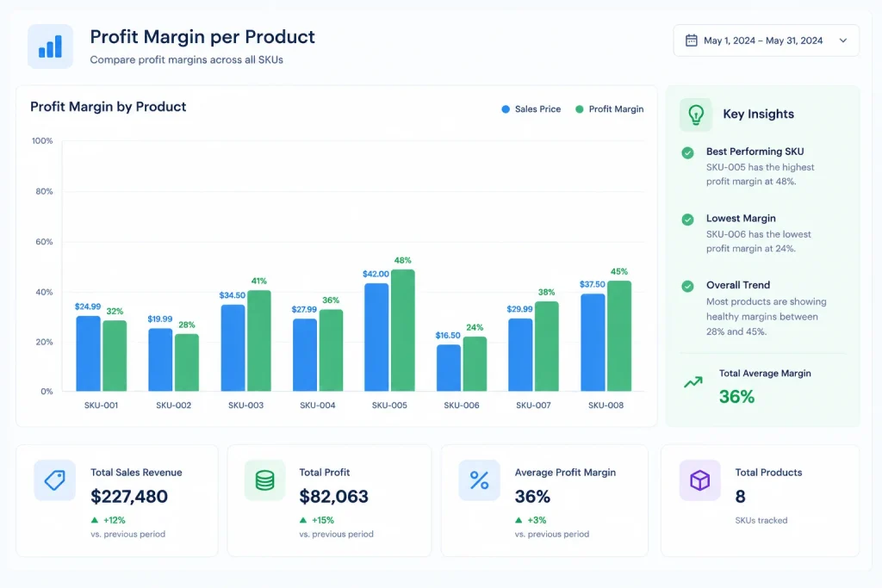Viewport: 882px width, 588px height.
Task: Click the blue SKU-006 sales price bar
Action: [x=448, y=368]
